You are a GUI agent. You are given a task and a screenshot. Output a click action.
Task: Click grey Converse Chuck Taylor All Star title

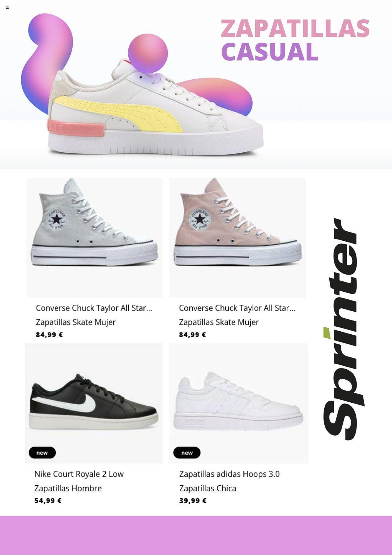click(x=94, y=308)
